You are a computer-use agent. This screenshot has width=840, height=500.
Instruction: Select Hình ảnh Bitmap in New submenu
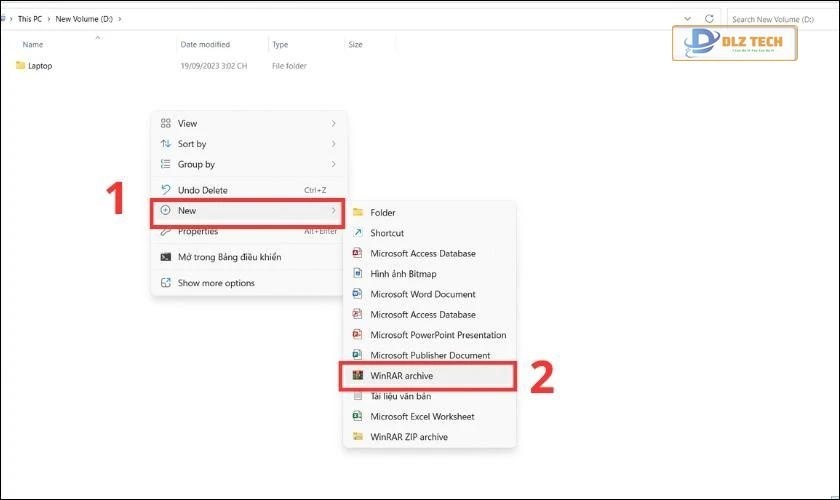403,274
